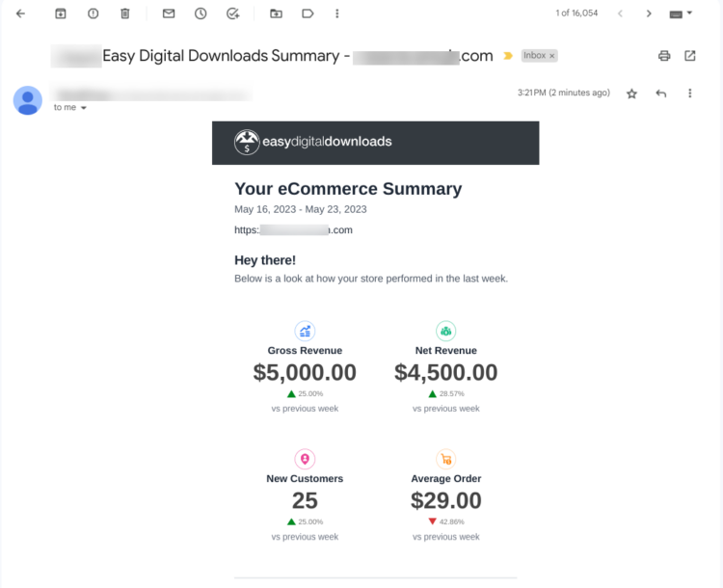Toggle the yellow importance marker
The image size is (723, 588).
pyautogui.click(x=508, y=56)
